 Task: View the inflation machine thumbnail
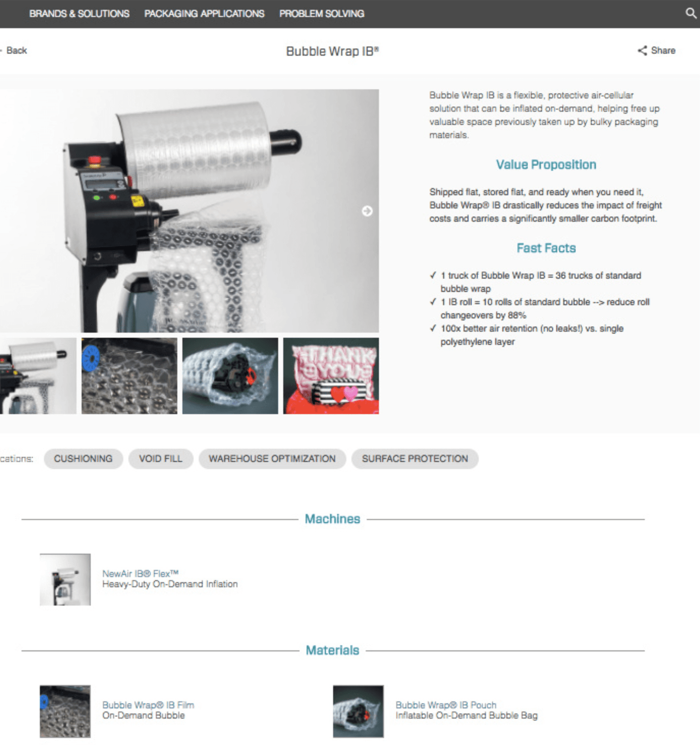[x=38, y=376]
